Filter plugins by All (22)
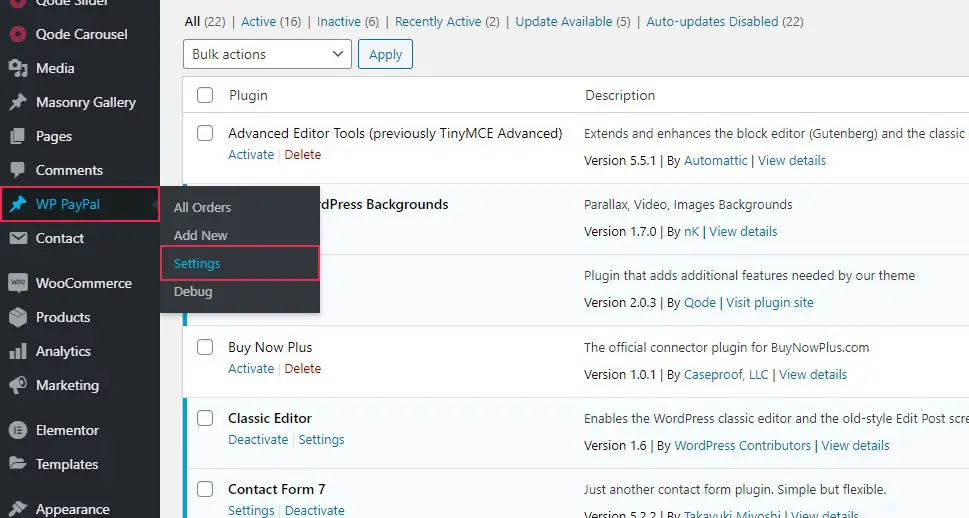Image resolution: width=969 pixels, height=518 pixels. [x=205, y=22]
